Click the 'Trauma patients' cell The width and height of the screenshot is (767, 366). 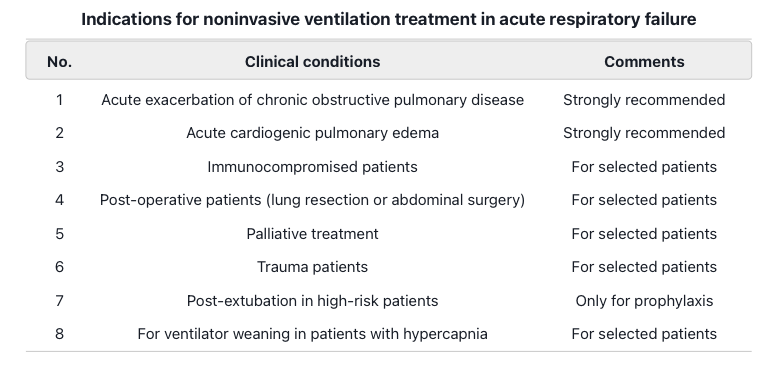point(312,267)
